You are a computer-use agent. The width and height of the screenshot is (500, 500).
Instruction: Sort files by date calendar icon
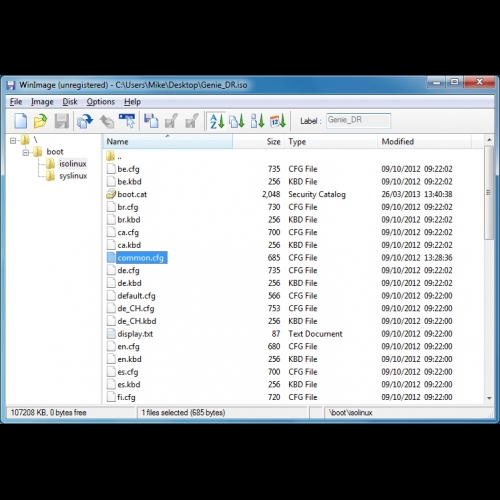[x=278, y=121]
